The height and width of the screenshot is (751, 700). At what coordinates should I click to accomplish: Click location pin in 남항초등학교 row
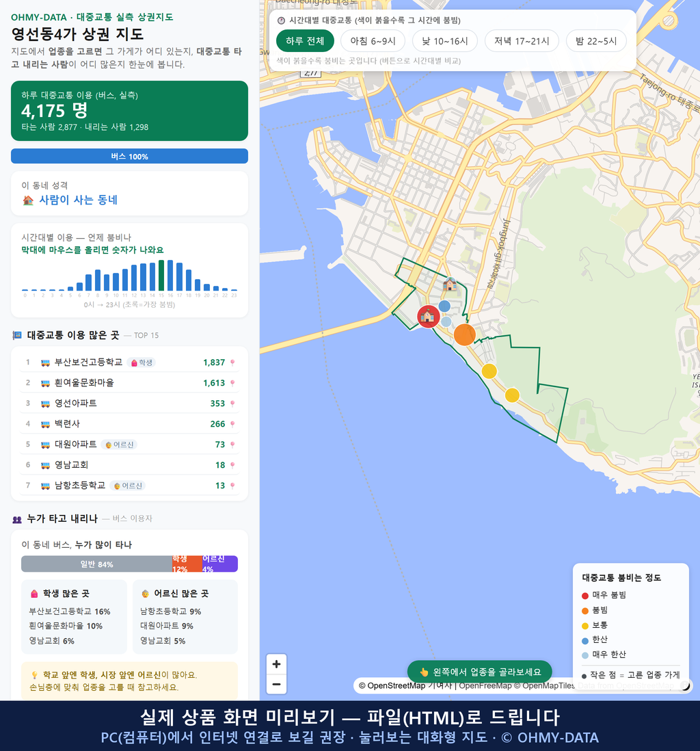coord(232,486)
